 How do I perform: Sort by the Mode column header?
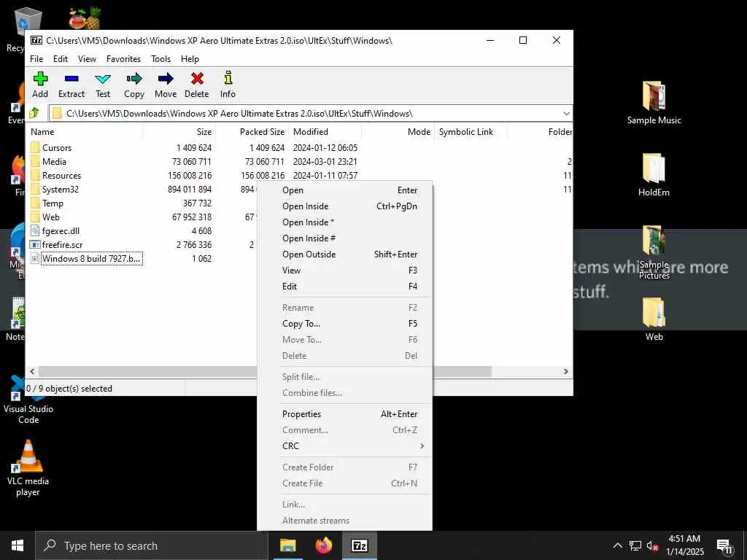(x=398, y=132)
